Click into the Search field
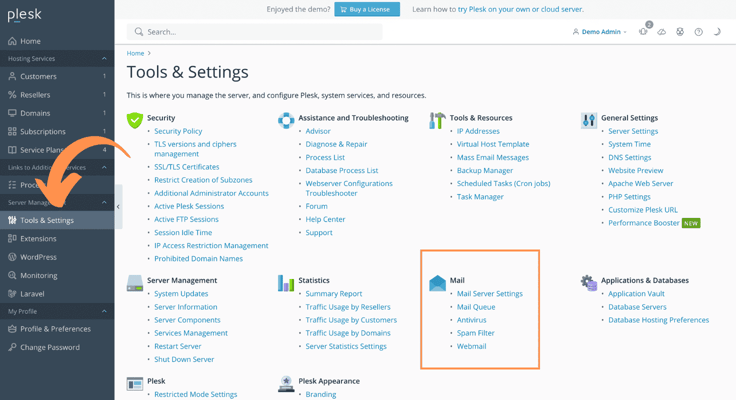 coord(254,32)
